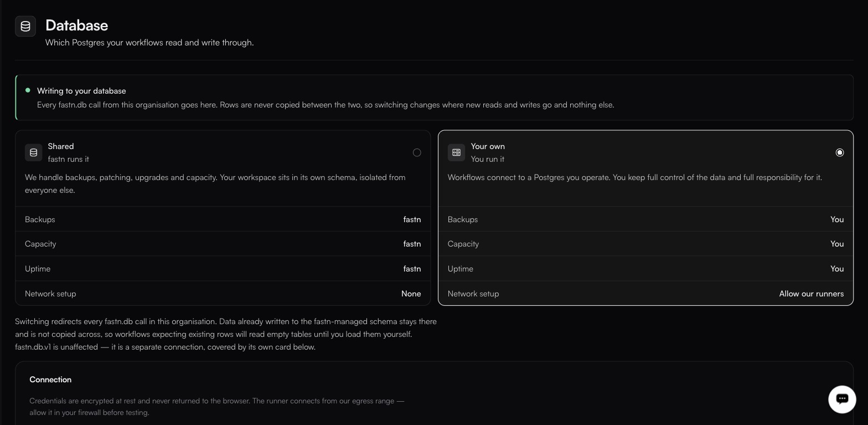Click the Shared card description paragraph
Image resolution: width=868 pixels, height=425 pixels.
(215, 183)
